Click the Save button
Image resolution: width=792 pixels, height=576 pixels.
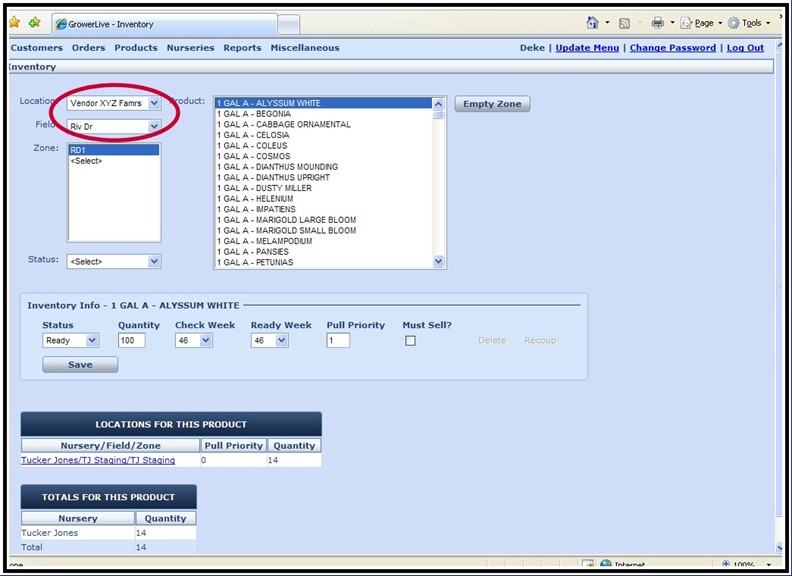point(80,365)
